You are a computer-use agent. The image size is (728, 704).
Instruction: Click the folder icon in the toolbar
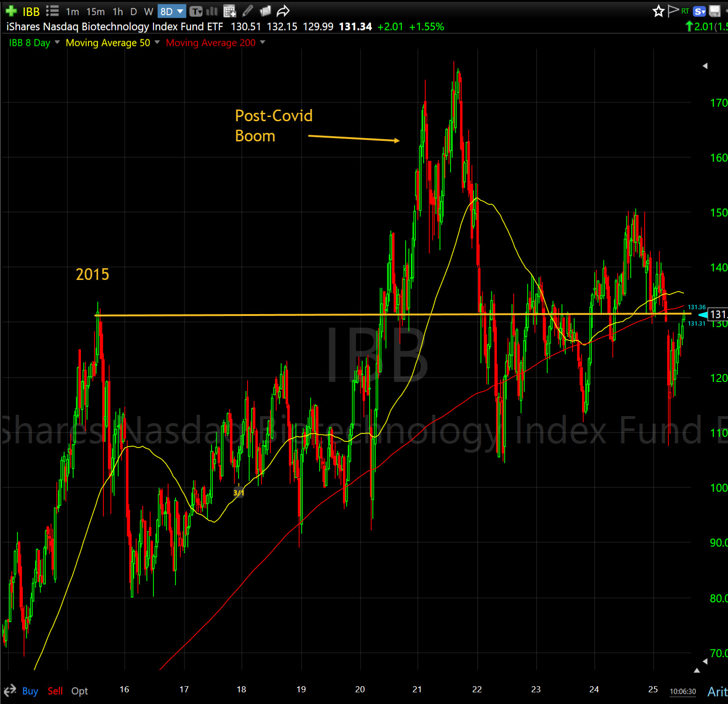tap(265, 11)
